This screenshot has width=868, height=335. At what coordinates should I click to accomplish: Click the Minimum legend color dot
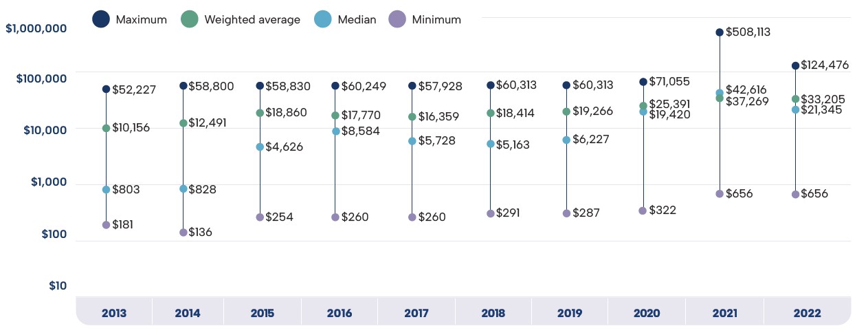coord(398,19)
